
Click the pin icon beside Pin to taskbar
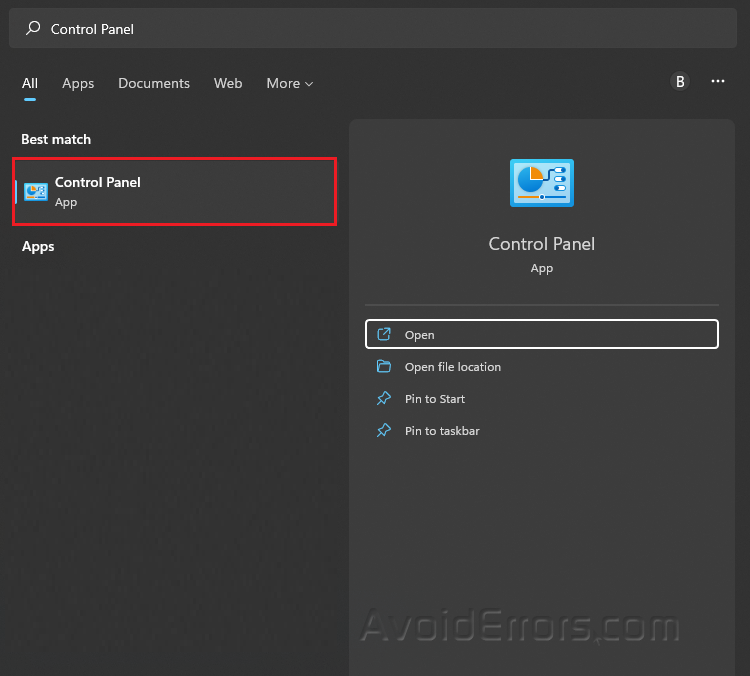[x=383, y=431]
